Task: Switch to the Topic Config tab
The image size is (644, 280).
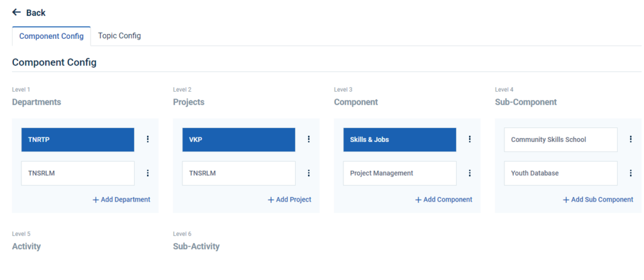Action: 119,36
